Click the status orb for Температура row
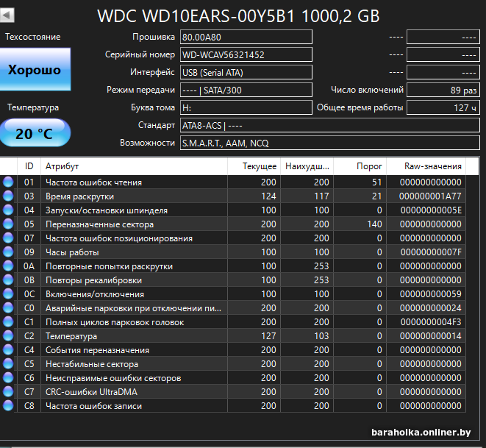This screenshot has width=486, height=448. pos(8,336)
